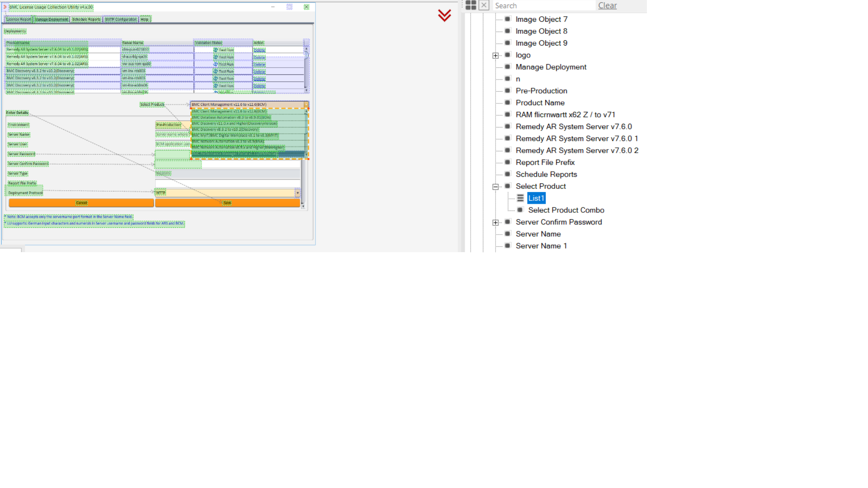Click the Server Name input field

click(173, 135)
